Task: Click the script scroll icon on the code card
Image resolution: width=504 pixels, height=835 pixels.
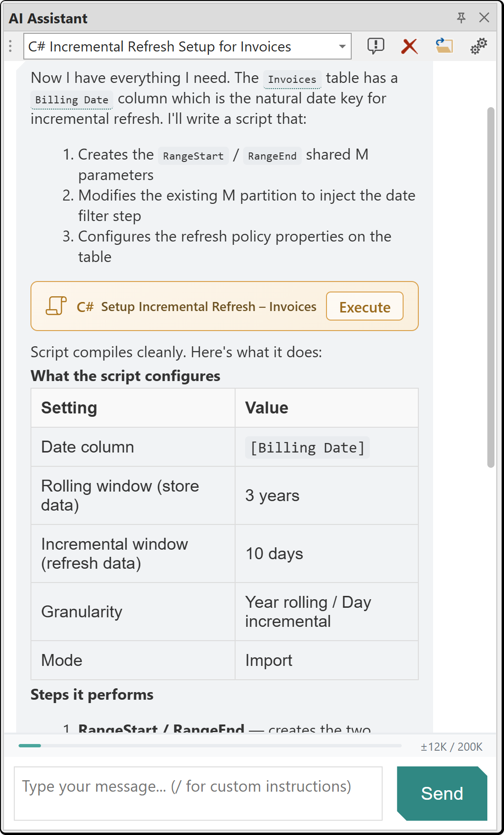Action: pos(55,306)
